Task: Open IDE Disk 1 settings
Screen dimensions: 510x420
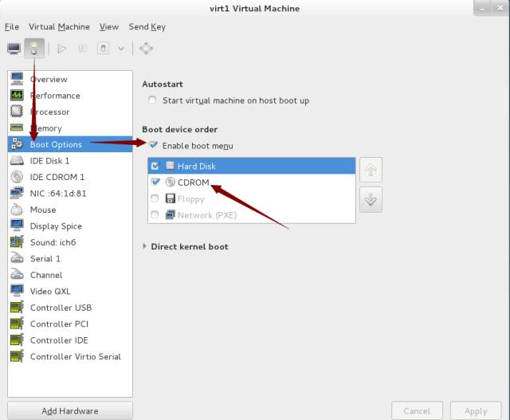Action: tap(70, 161)
